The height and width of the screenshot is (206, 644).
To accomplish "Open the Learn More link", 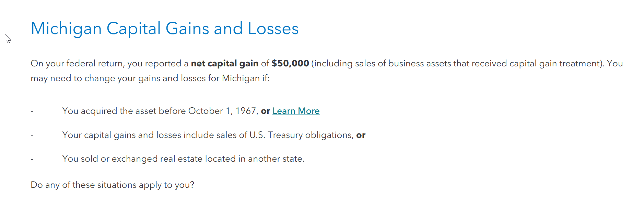I will 296,111.
